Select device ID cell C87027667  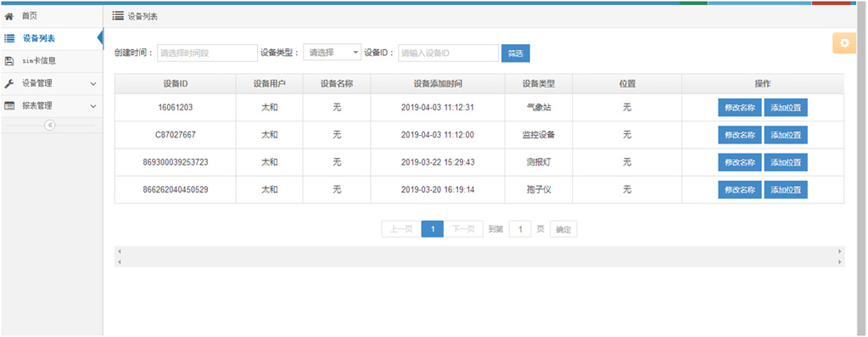[x=175, y=135]
